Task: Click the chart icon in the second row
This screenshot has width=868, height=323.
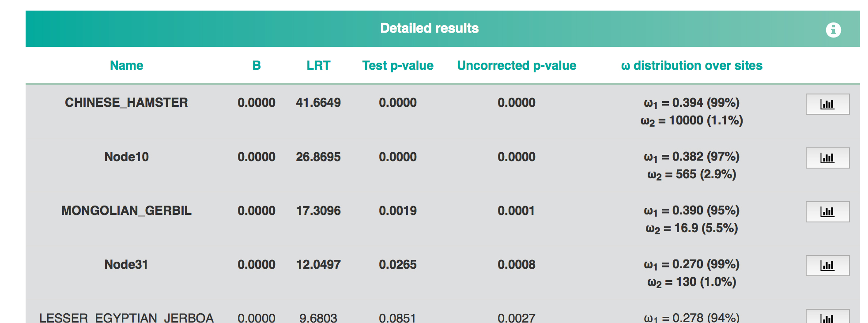Action: tap(827, 158)
